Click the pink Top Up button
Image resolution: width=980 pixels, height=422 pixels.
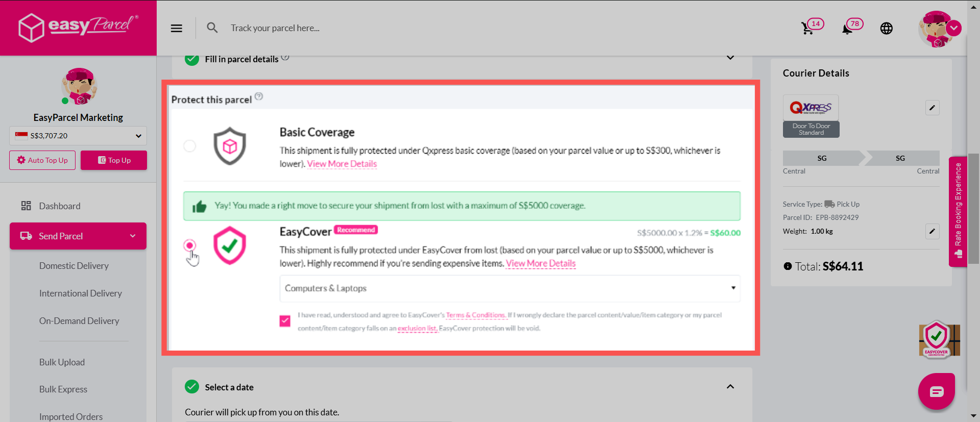click(x=114, y=160)
